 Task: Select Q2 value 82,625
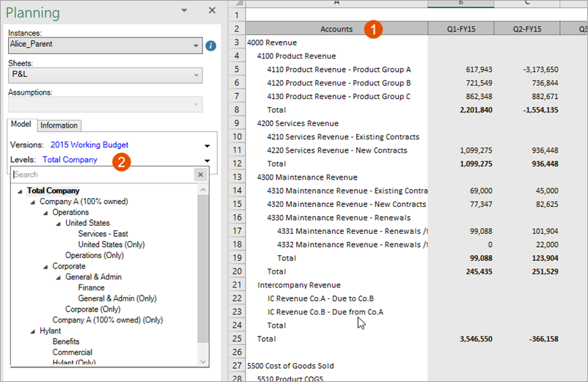(x=527, y=204)
